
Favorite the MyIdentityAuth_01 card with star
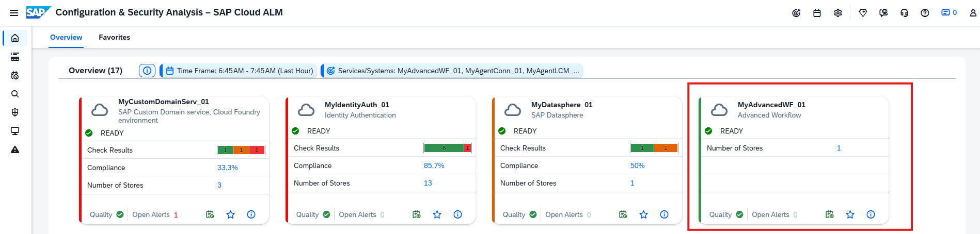[x=437, y=214]
